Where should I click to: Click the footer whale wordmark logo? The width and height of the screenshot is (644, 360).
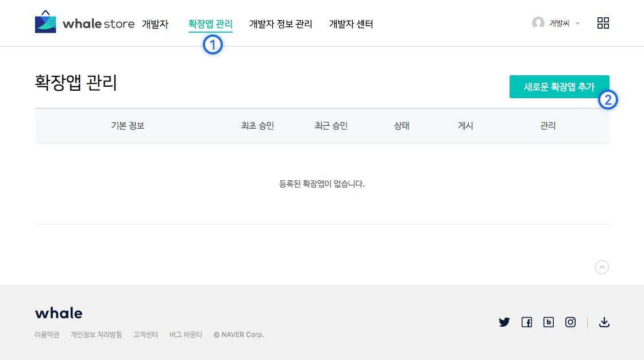point(59,313)
